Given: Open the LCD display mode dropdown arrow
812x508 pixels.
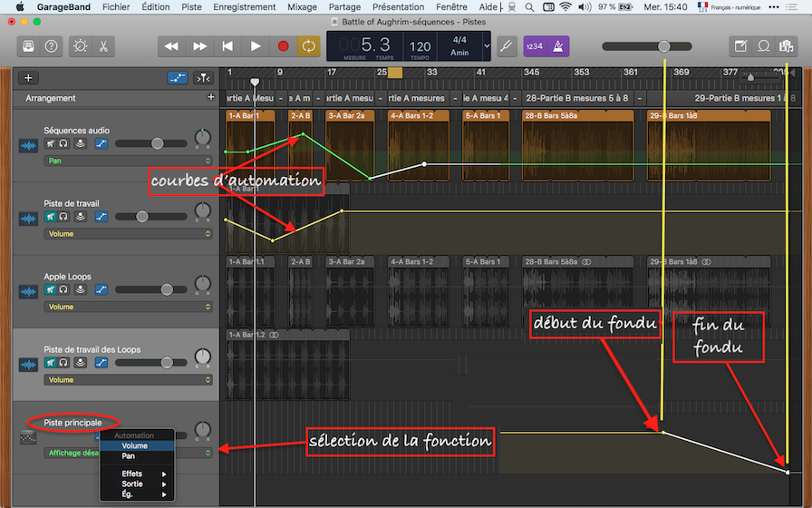Looking at the screenshot, I should tap(487, 46).
